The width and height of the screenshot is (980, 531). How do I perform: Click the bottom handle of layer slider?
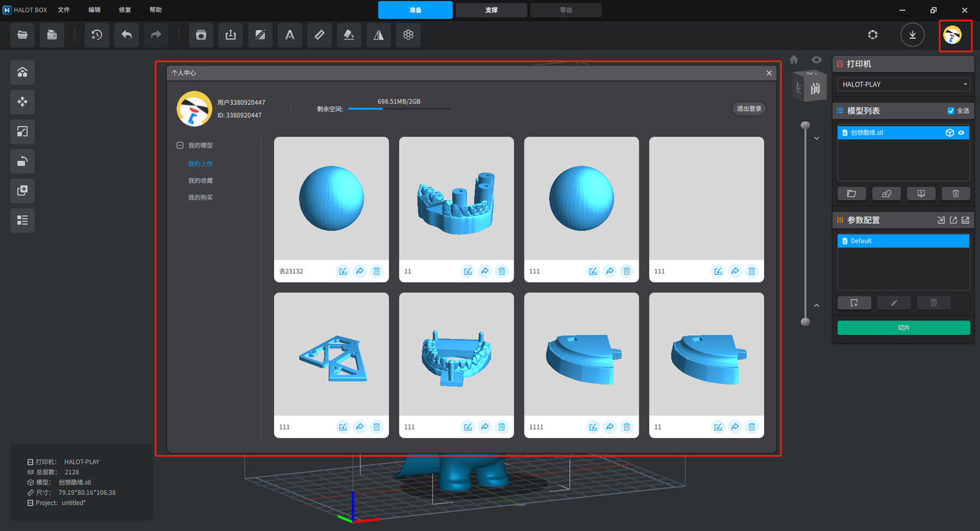coord(805,322)
